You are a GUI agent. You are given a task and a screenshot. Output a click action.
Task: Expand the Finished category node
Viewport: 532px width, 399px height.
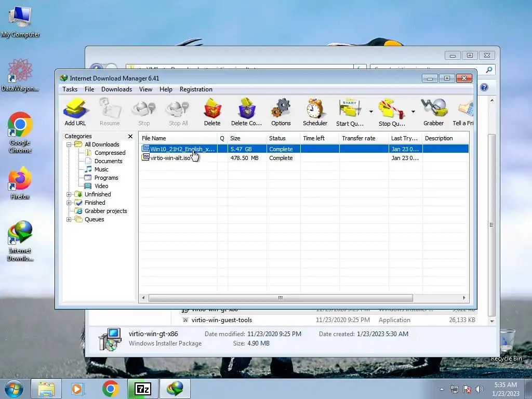click(x=69, y=203)
